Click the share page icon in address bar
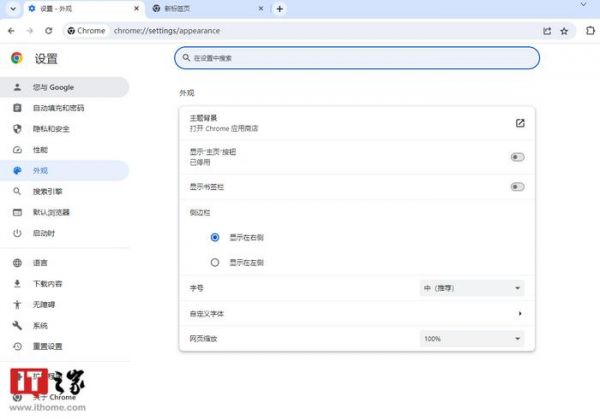This screenshot has width=600, height=420. tap(547, 31)
